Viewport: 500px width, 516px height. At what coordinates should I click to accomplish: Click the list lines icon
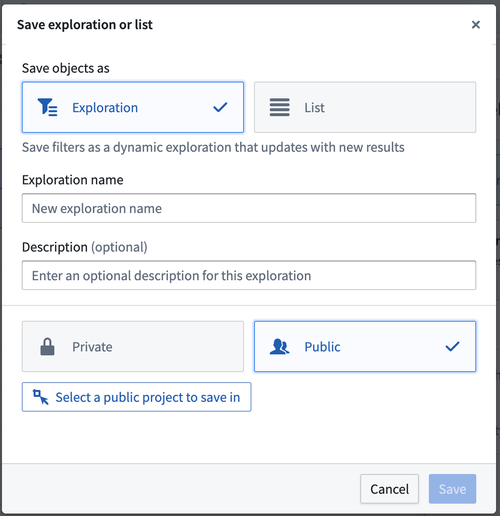click(279, 107)
